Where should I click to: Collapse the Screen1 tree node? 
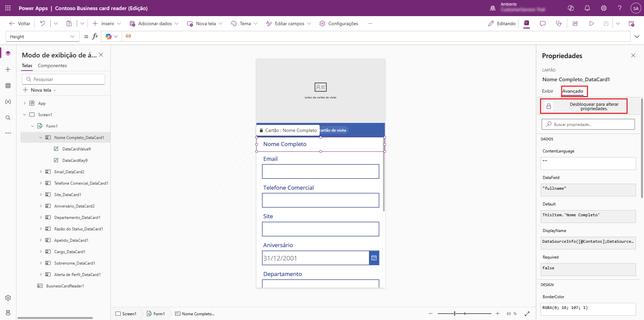point(24,115)
